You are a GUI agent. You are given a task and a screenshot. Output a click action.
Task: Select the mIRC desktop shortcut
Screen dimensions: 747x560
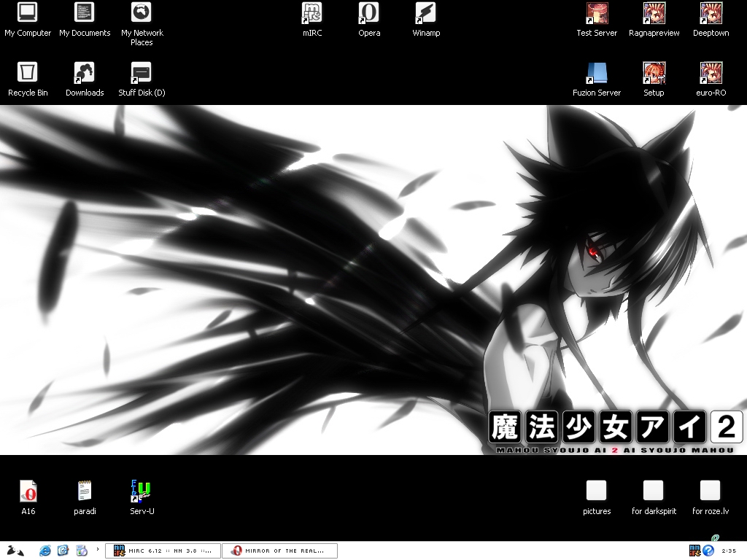[x=312, y=12]
